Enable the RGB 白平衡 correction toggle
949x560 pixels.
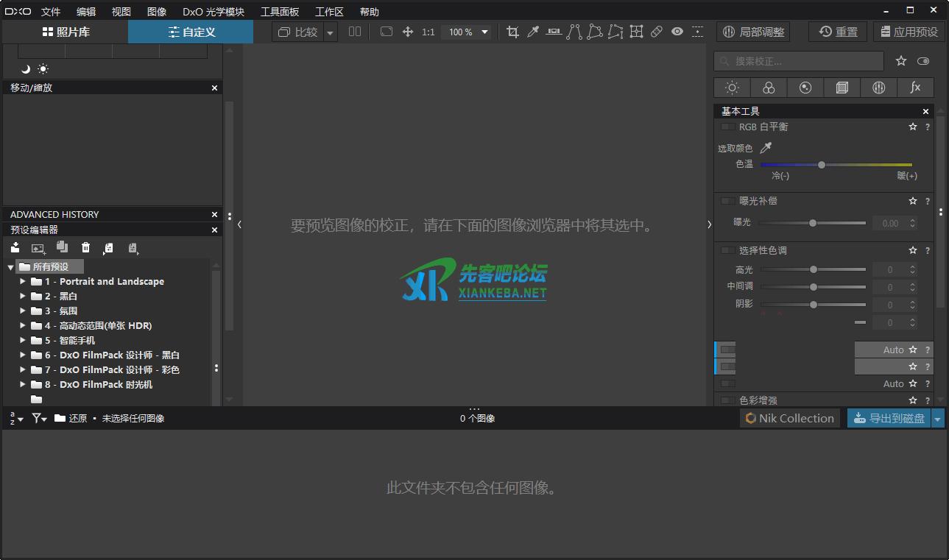pos(727,127)
